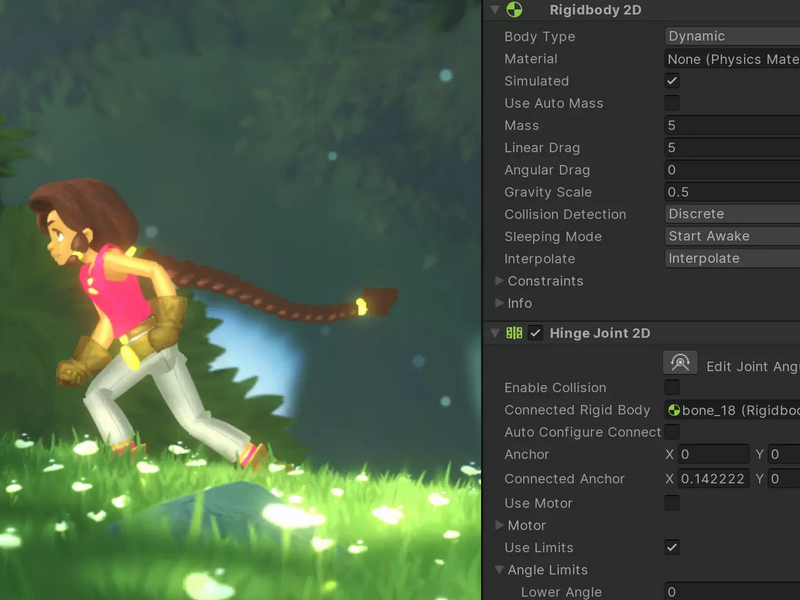Click the bone_18 rigidbody object icon

[x=674, y=410]
